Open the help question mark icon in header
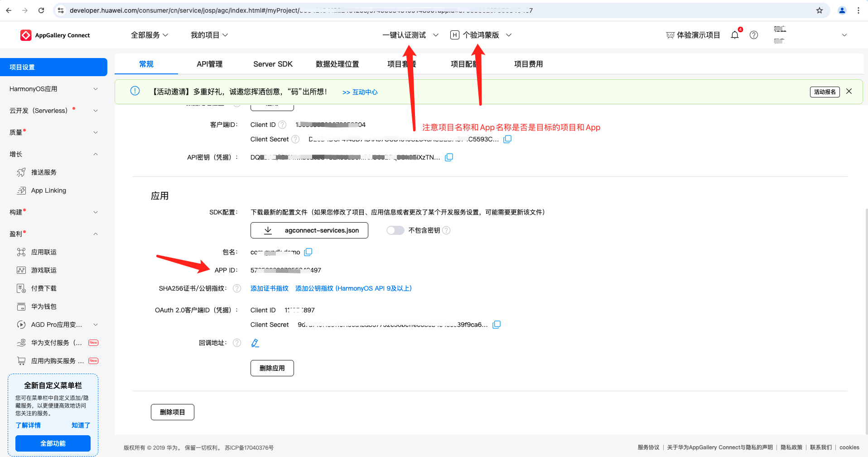Image resolution: width=868 pixels, height=457 pixels. (754, 35)
